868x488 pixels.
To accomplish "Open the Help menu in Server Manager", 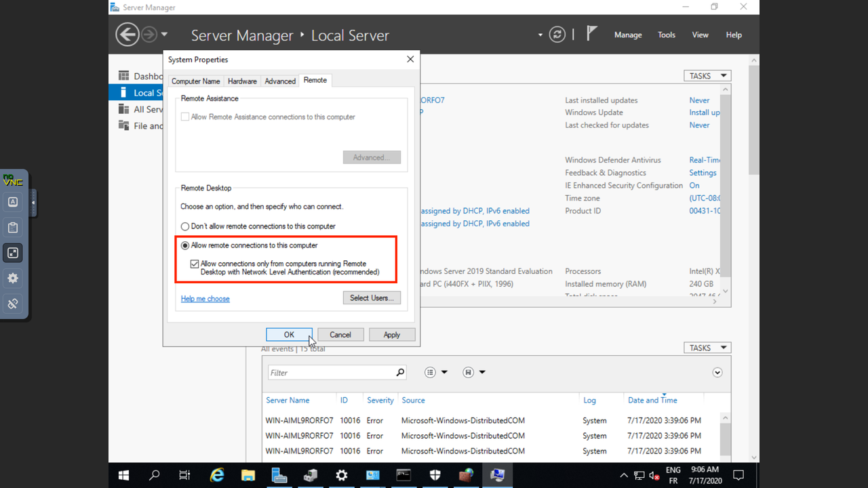I will (734, 35).
